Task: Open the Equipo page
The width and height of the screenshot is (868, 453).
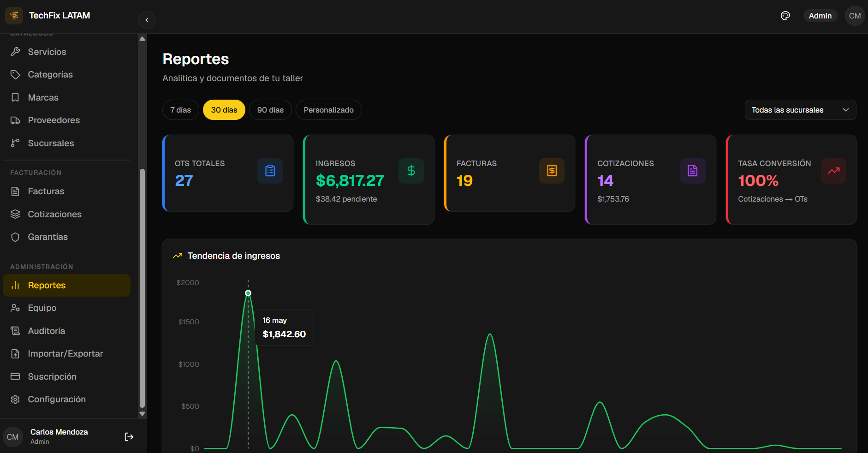Action: pyautogui.click(x=66, y=308)
